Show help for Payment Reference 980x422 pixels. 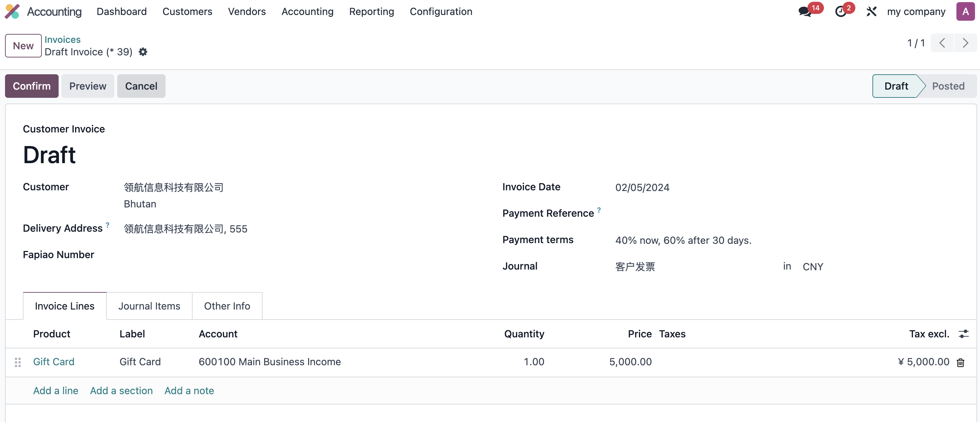click(599, 210)
